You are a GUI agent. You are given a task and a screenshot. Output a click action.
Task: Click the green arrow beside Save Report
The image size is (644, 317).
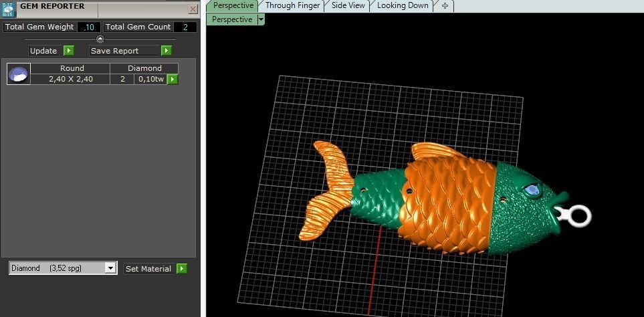(x=166, y=51)
